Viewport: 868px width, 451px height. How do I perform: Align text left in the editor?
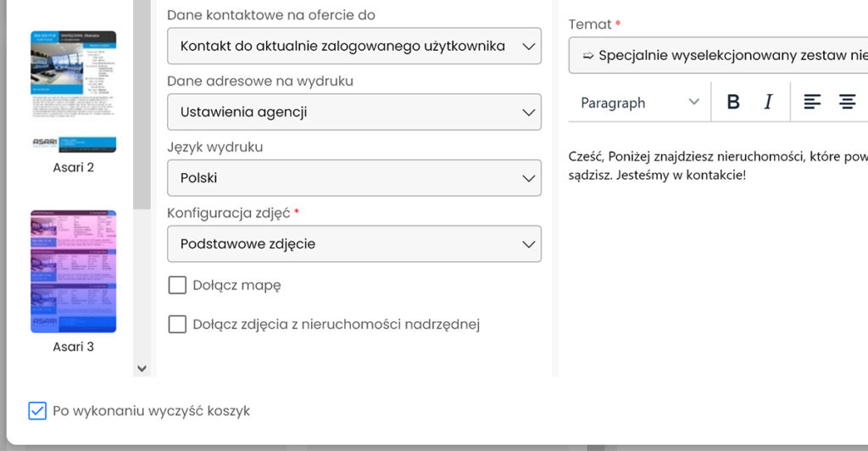[x=812, y=102]
